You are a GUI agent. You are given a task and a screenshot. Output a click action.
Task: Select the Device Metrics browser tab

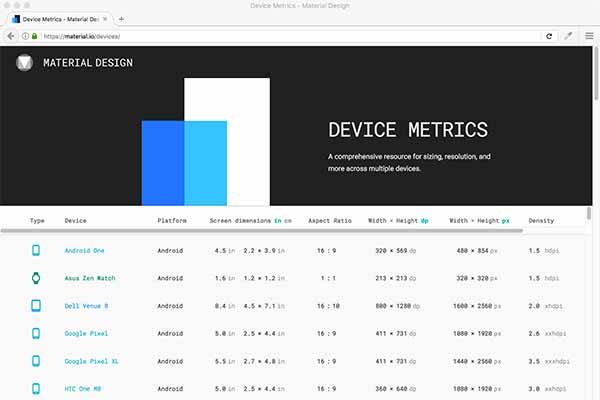point(60,19)
